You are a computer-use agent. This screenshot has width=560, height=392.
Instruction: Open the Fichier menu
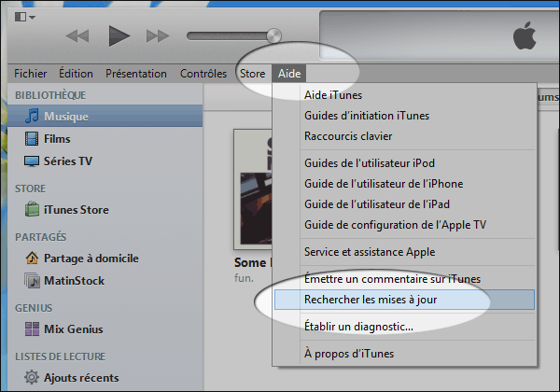[31, 74]
